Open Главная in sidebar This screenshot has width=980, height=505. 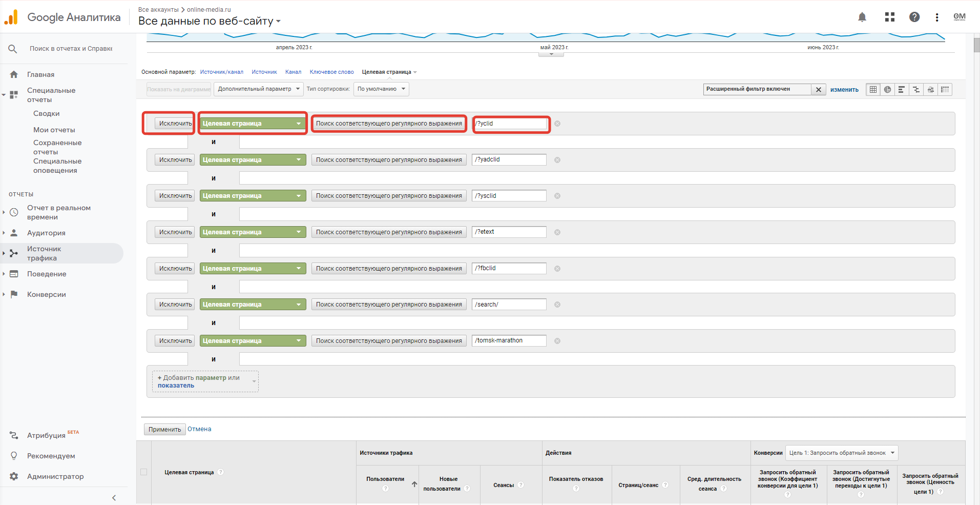pos(40,75)
